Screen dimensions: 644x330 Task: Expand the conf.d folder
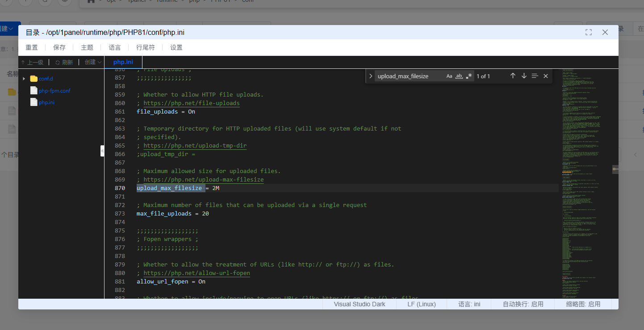click(x=24, y=79)
